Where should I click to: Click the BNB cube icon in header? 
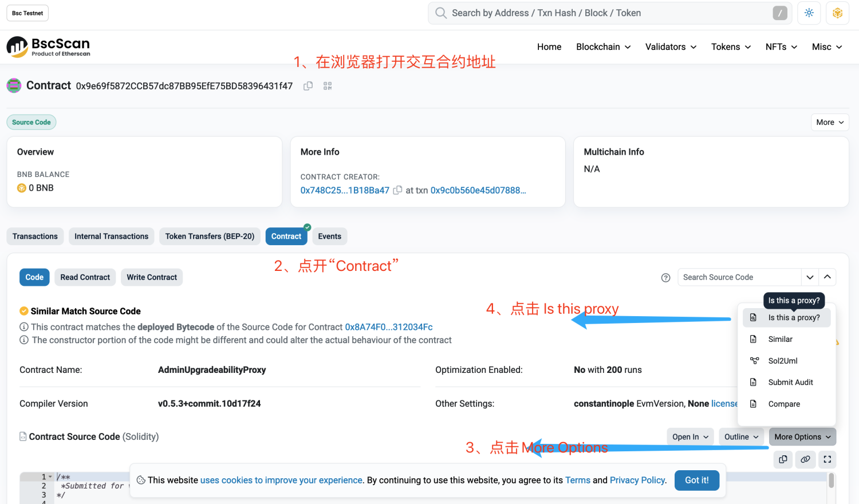coord(837,13)
